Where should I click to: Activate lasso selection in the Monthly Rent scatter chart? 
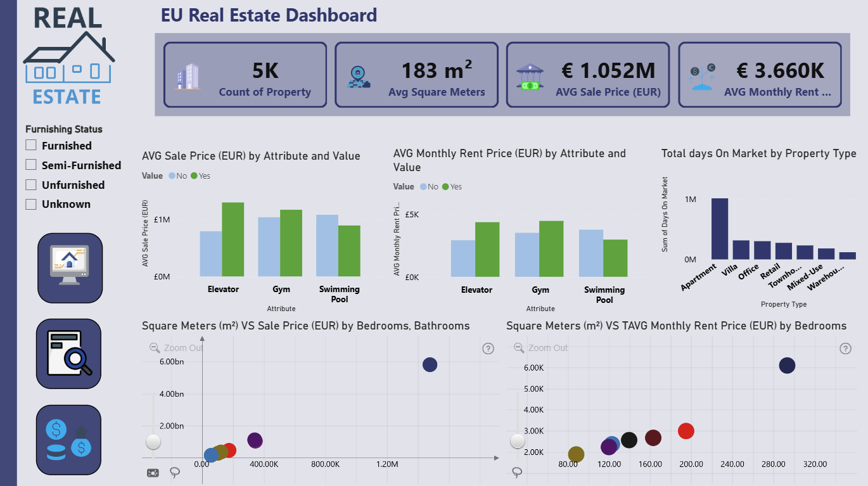(x=517, y=473)
